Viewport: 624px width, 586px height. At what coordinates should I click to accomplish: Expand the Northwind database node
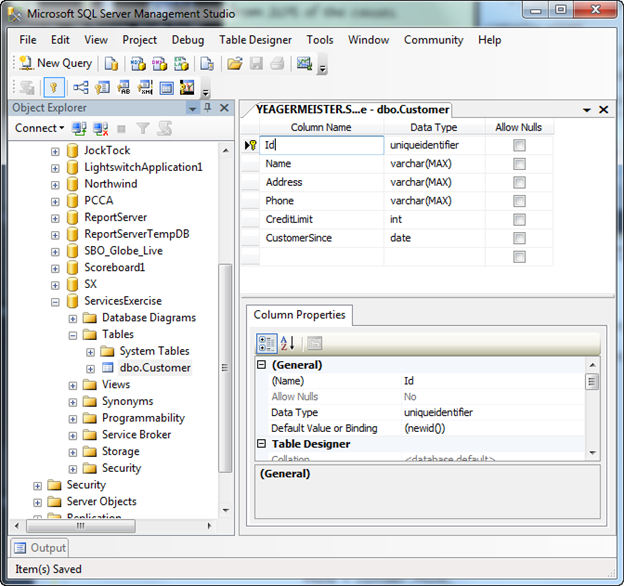(55, 185)
